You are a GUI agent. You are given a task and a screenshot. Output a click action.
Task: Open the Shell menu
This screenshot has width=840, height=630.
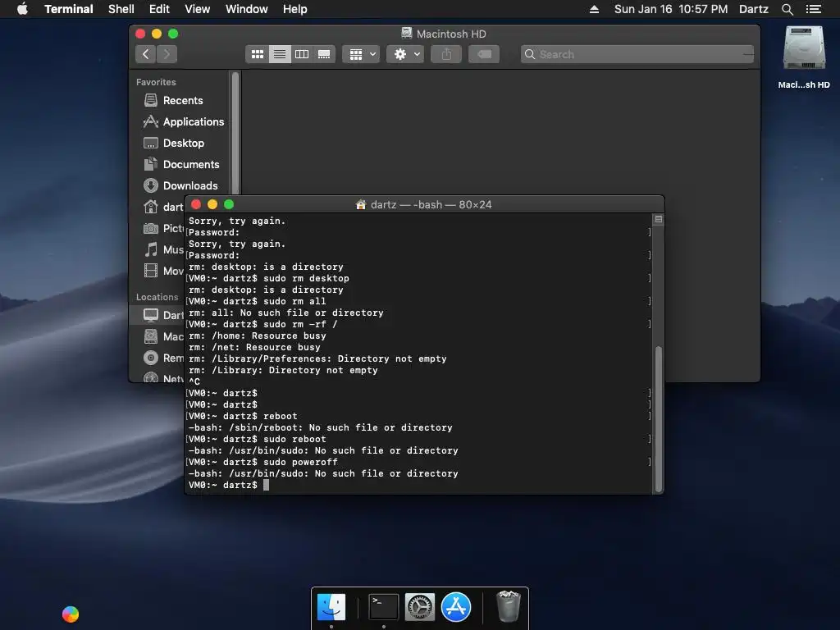tap(121, 9)
